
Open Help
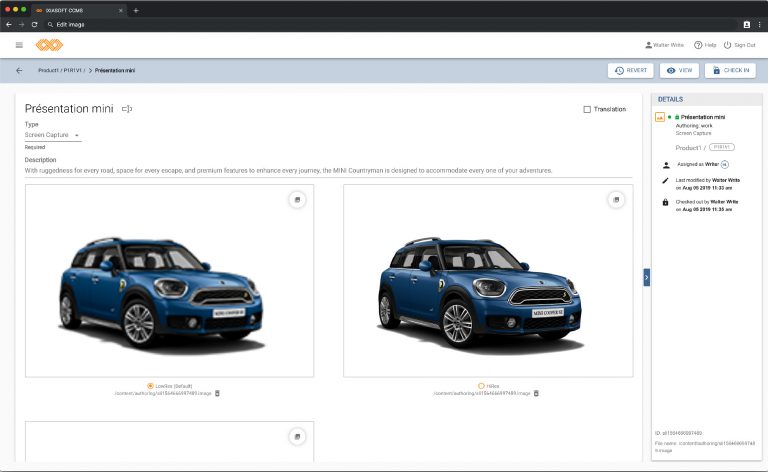coord(705,45)
